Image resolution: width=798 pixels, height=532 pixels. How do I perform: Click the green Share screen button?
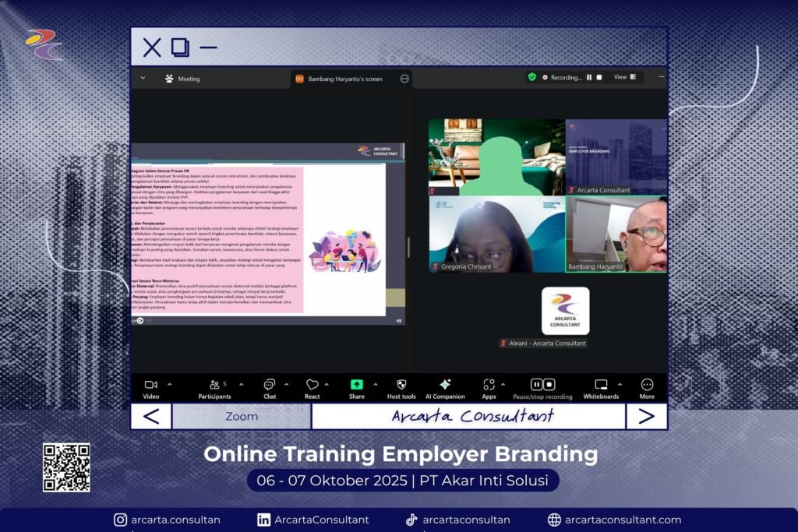pos(356,385)
